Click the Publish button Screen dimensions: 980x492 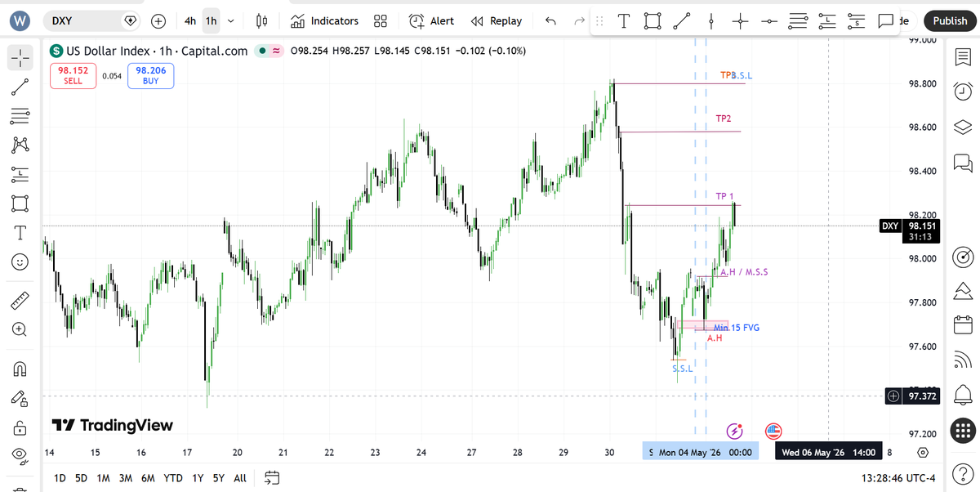pyautogui.click(x=950, y=21)
